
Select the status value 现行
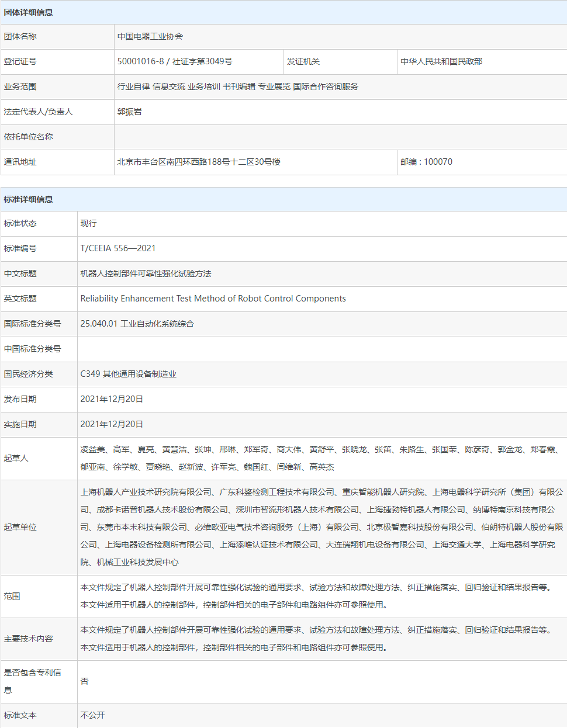tap(88, 223)
